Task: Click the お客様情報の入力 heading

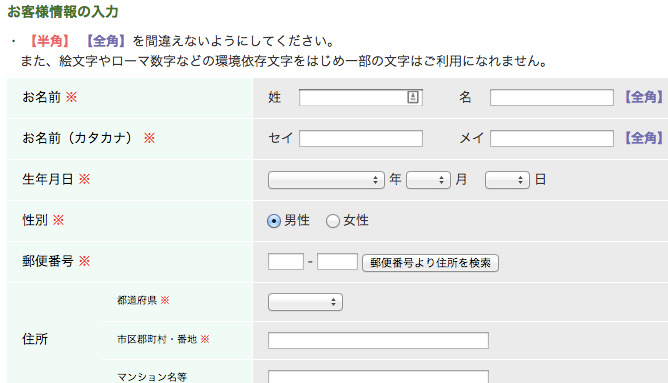Action: coord(63,12)
